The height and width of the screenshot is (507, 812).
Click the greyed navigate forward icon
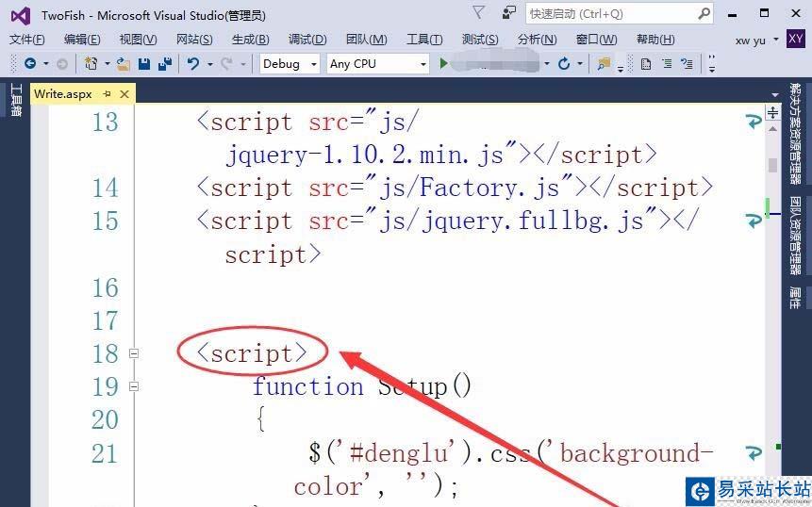point(61,64)
